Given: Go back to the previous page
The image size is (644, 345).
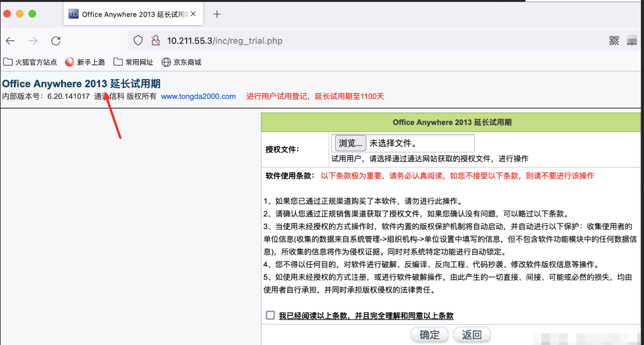Looking at the screenshot, I should [10, 41].
